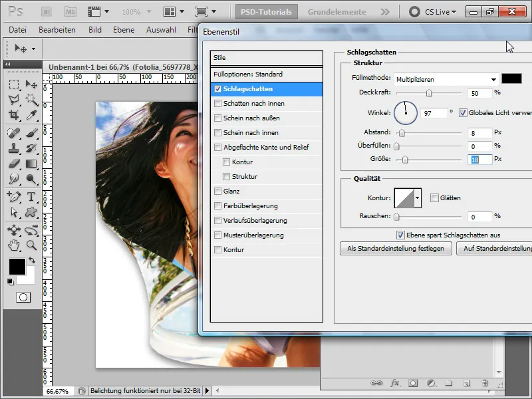The height and width of the screenshot is (399, 532).
Task: Select the Brush tool
Action: point(31,133)
